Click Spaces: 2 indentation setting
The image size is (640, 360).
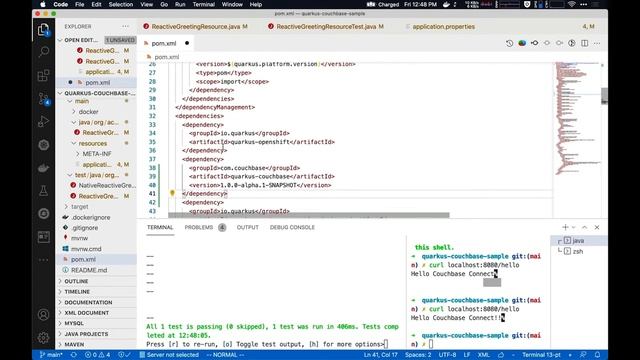pos(418,355)
